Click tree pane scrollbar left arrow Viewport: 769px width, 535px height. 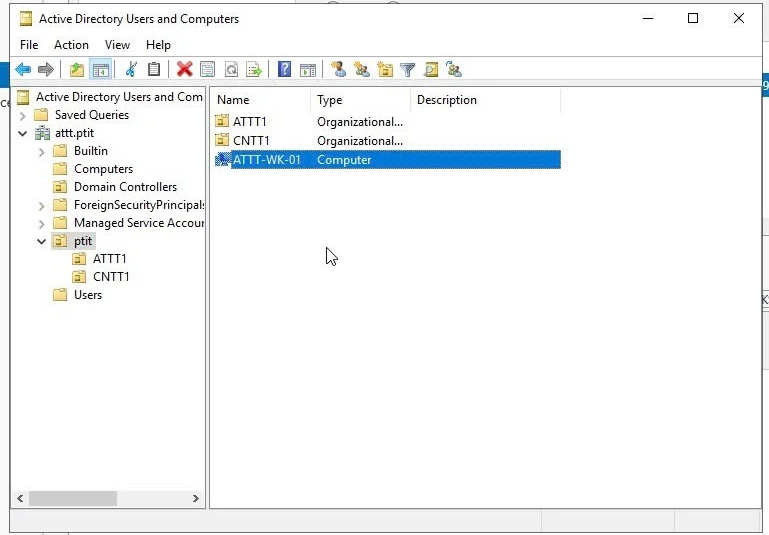click(x=20, y=499)
